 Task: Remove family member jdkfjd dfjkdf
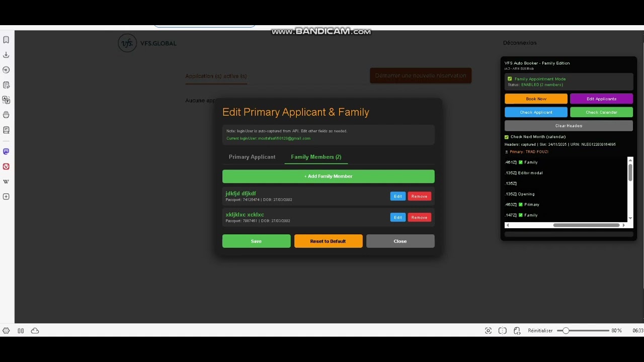coord(419,197)
